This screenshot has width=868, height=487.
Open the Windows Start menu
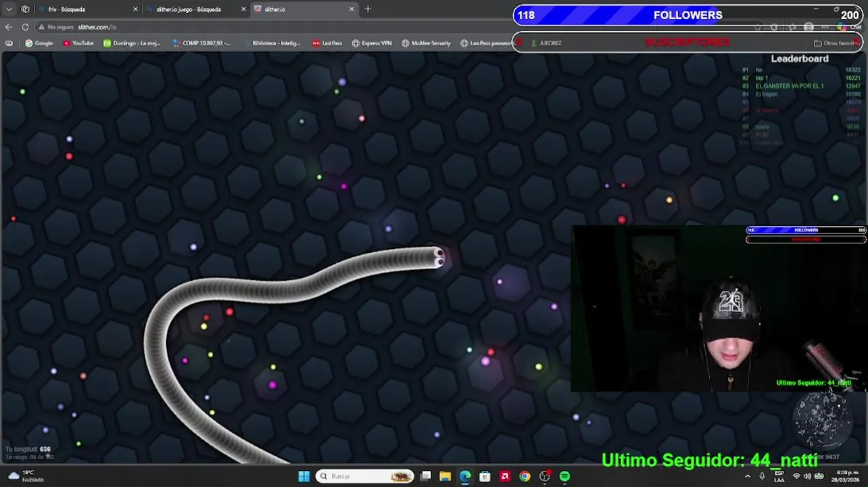coord(304,477)
